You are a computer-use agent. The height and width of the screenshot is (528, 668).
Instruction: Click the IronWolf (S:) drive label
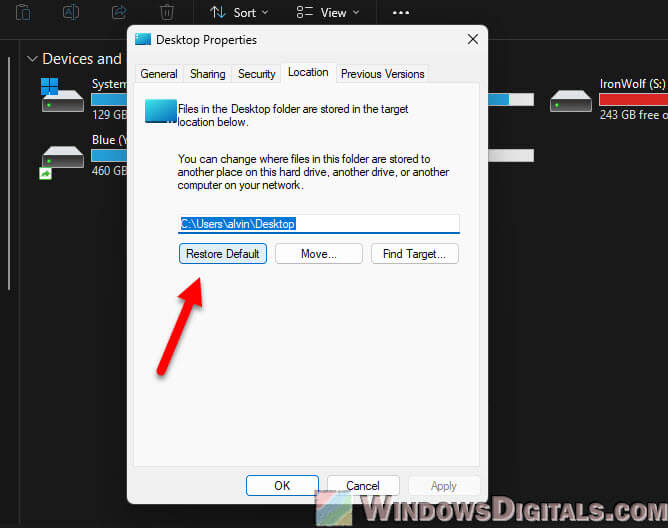(632, 84)
